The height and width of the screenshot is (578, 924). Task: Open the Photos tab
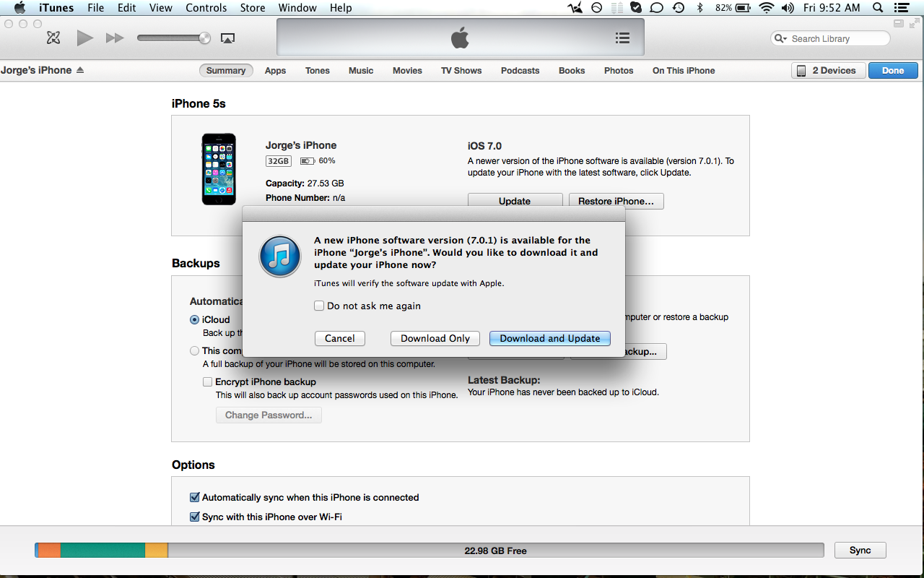[x=619, y=70]
